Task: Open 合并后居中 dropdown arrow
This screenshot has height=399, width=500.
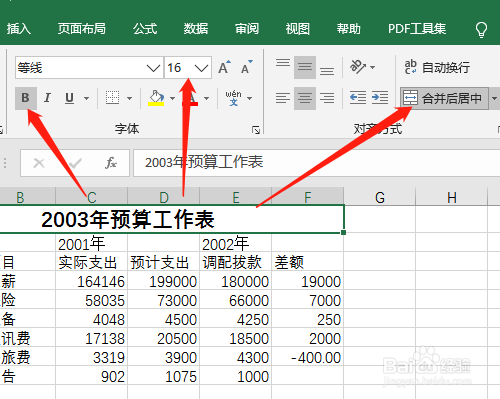Action: [x=494, y=98]
